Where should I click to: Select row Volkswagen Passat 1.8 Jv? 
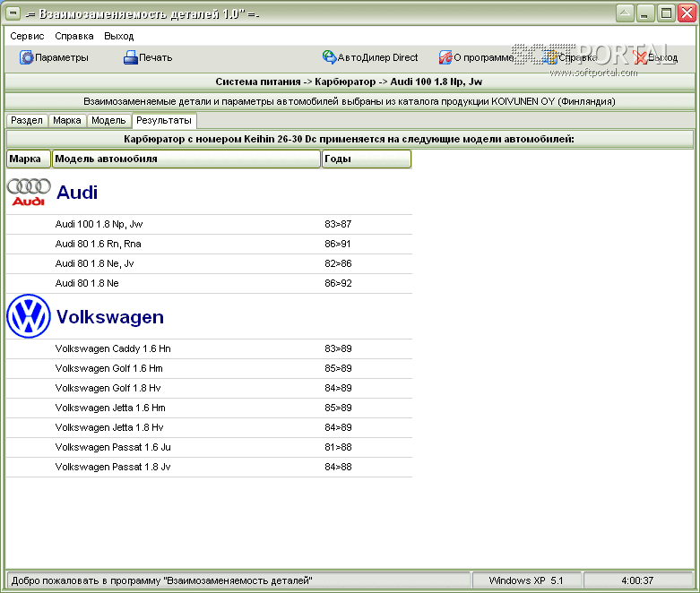click(x=209, y=467)
